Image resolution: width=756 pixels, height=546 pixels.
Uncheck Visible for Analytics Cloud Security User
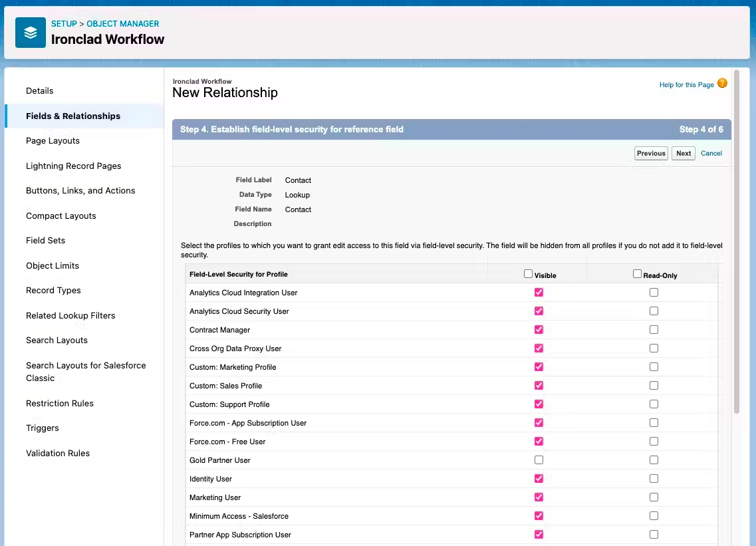click(x=539, y=311)
